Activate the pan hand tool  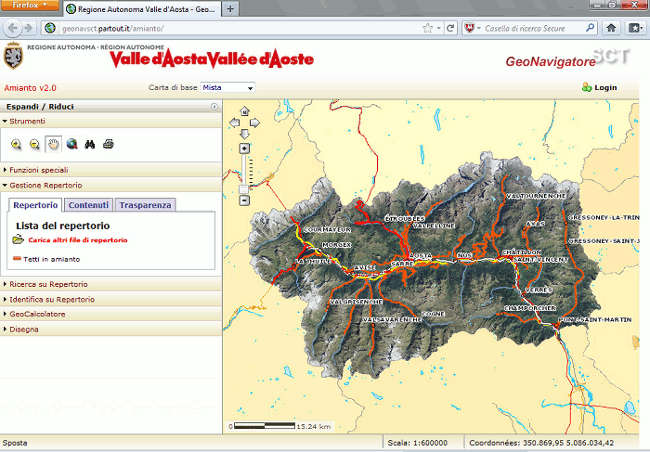coord(52,144)
